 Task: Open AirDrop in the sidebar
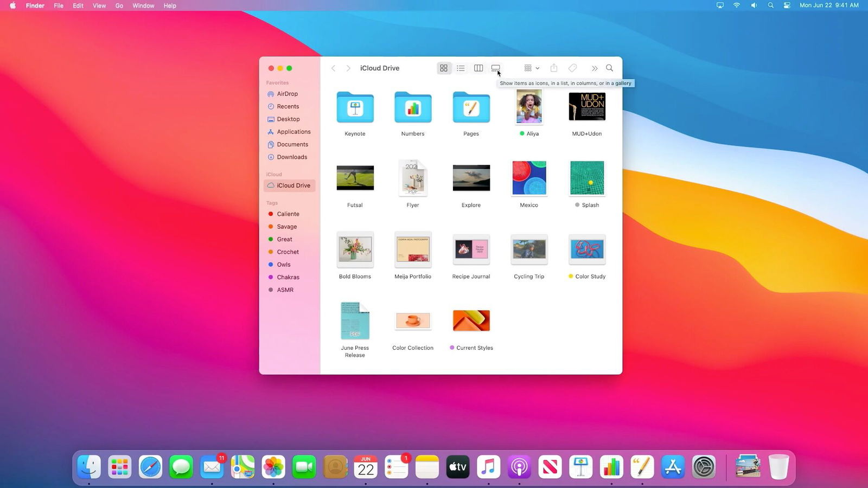[x=287, y=94]
